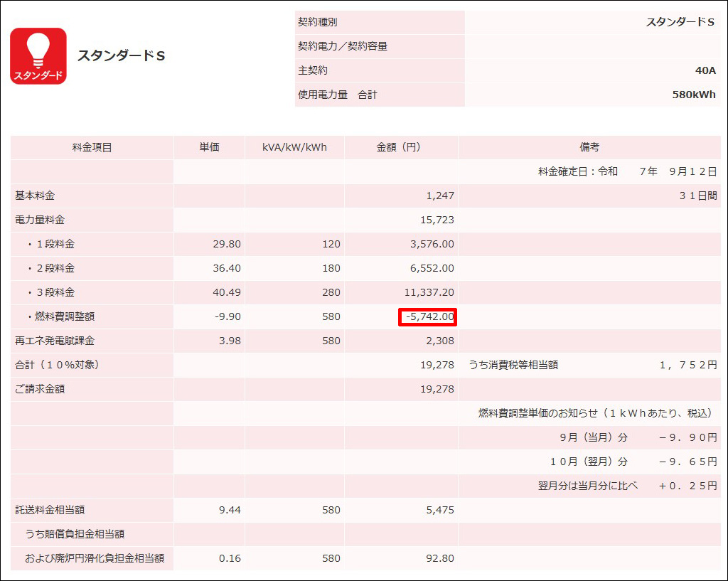Click the 料金項目 column header
The width and height of the screenshot is (728, 581).
tap(92, 147)
